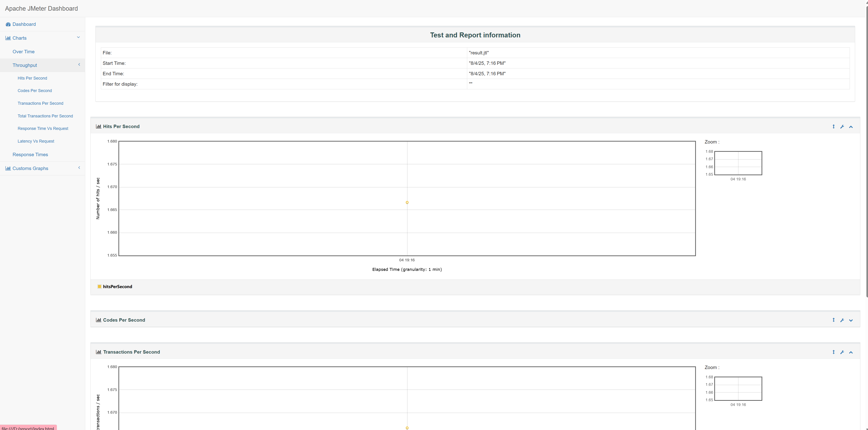Viewport: 868px width, 430px height.
Task: Go to Codes Per Second link
Action: coord(35,91)
